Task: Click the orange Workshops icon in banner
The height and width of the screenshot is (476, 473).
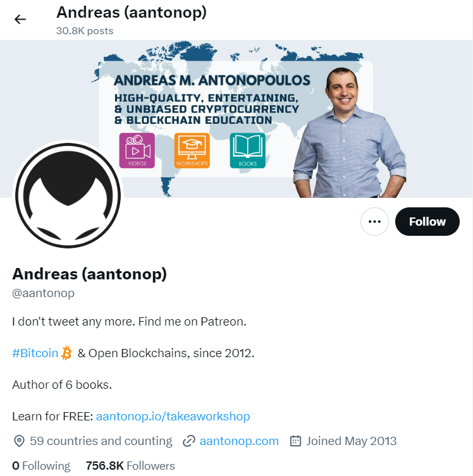Action: (192, 150)
